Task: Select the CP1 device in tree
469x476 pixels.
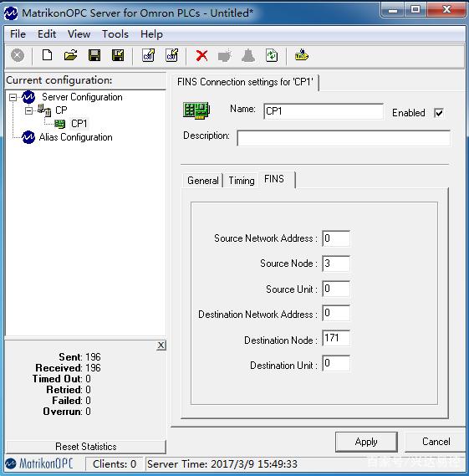Action: click(x=79, y=124)
